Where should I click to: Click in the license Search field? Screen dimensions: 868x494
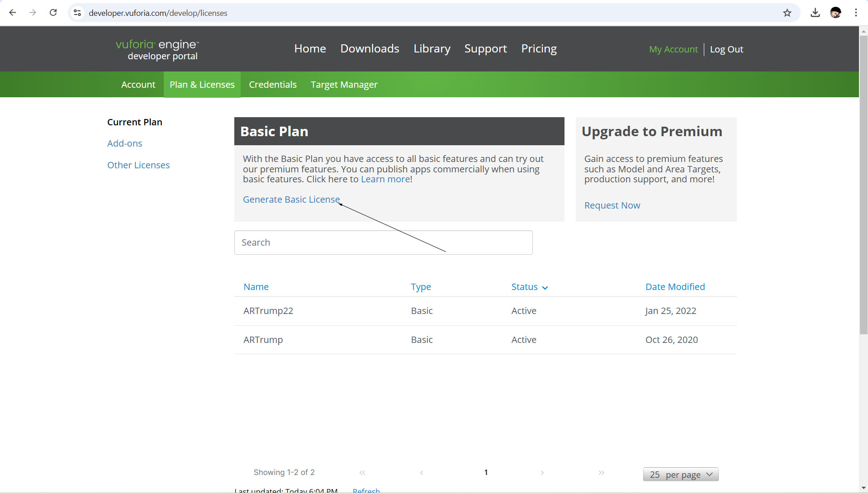click(383, 242)
